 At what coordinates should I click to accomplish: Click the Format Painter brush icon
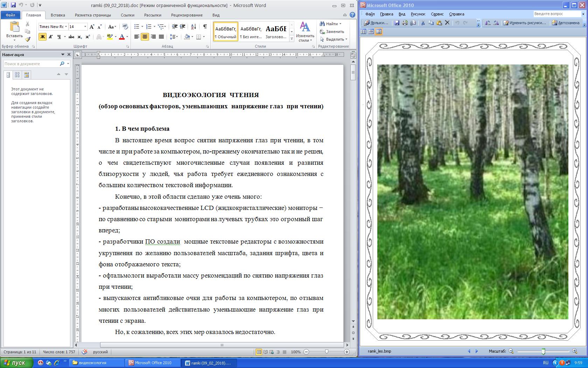[28, 39]
